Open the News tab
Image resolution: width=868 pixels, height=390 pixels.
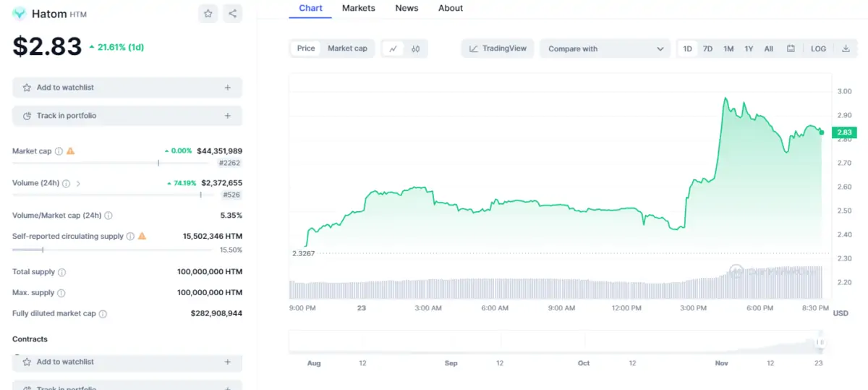click(x=407, y=8)
